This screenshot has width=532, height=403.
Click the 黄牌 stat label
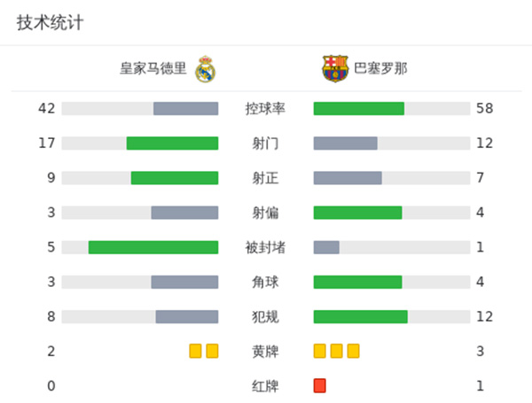click(x=265, y=352)
